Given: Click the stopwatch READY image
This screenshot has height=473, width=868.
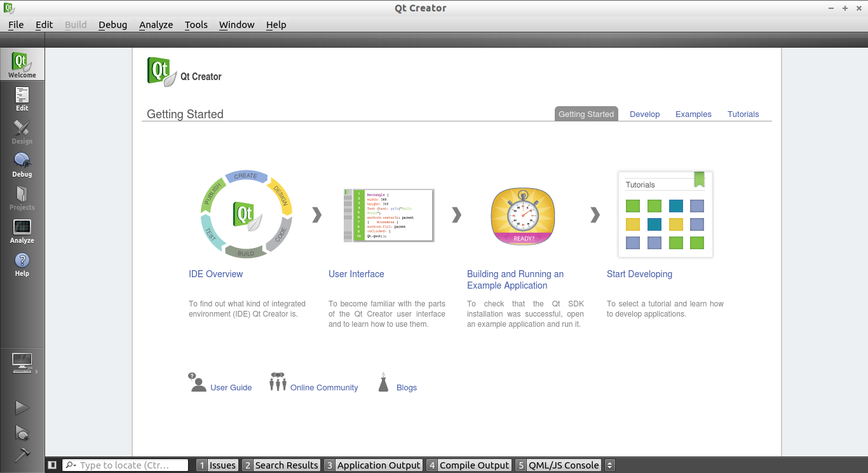Looking at the screenshot, I should click(523, 216).
